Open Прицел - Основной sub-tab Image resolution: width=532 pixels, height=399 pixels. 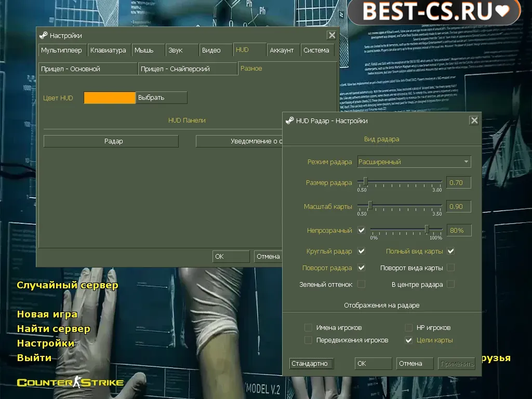pos(88,69)
